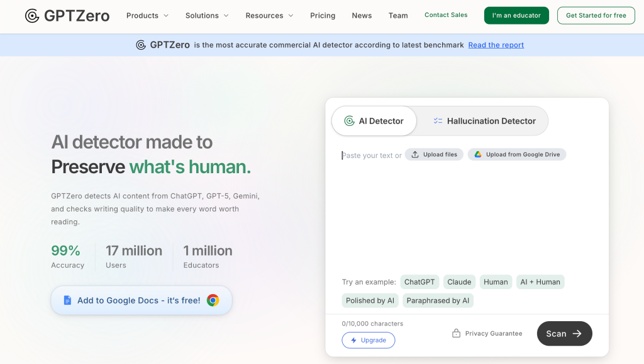This screenshot has height=364, width=644.
Task: Click the Hallucination Detector checklist icon
Action: pyautogui.click(x=438, y=121)
